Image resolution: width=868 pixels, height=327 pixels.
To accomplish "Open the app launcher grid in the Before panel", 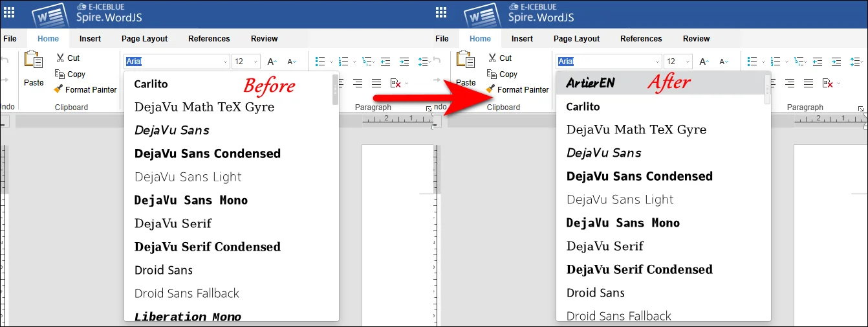I will 10,13.
